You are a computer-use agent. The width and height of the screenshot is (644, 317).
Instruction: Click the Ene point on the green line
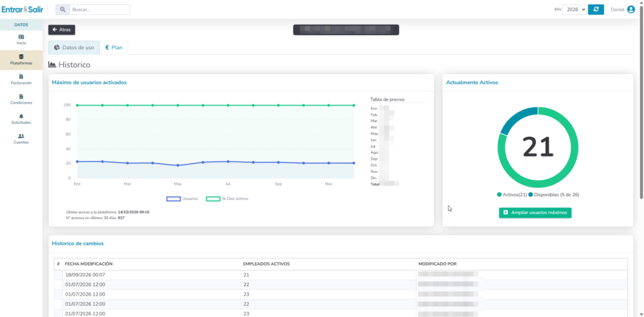click(77, 105)
